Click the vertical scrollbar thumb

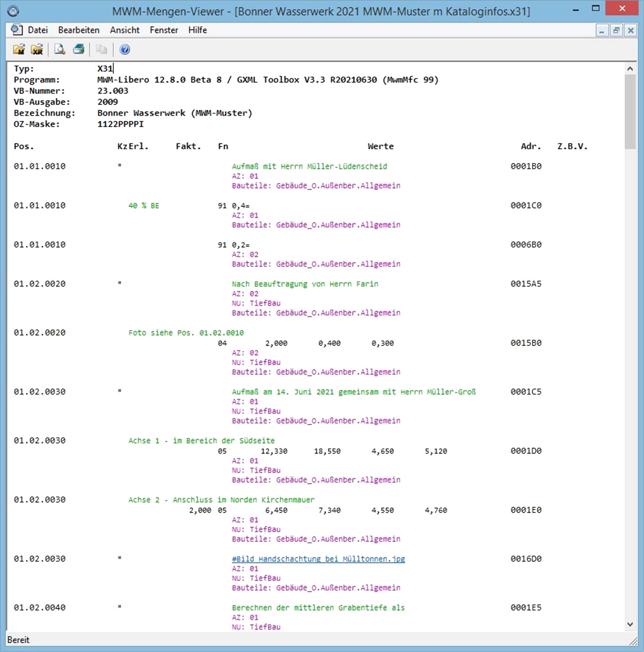630,112
